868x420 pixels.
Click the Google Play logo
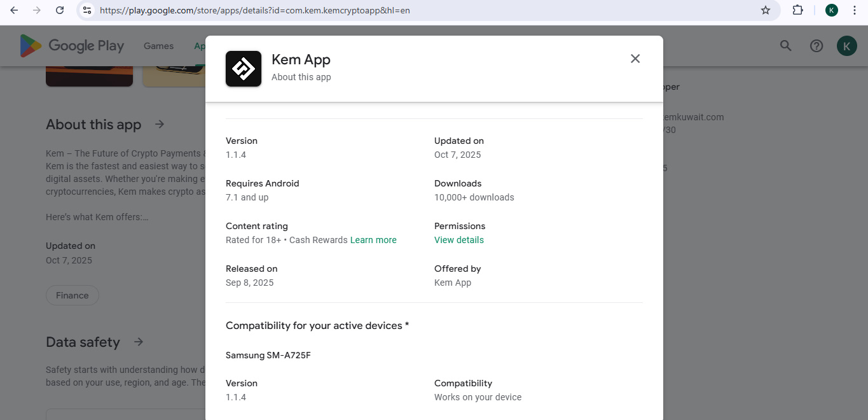tap(72, 46)
